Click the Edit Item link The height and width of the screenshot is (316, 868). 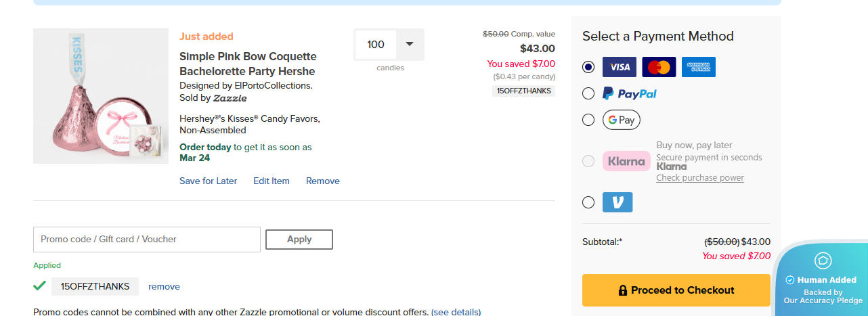pos(271,181)
